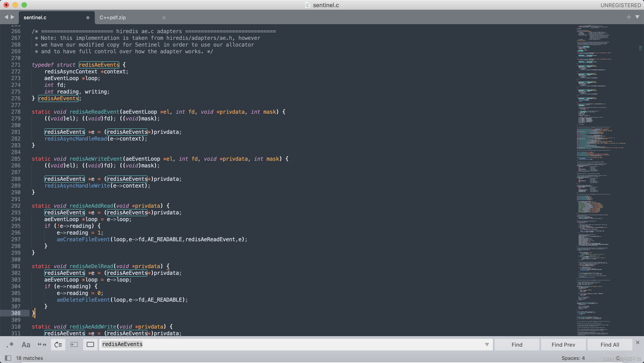Click the Find All button

(x=610, y=345)
